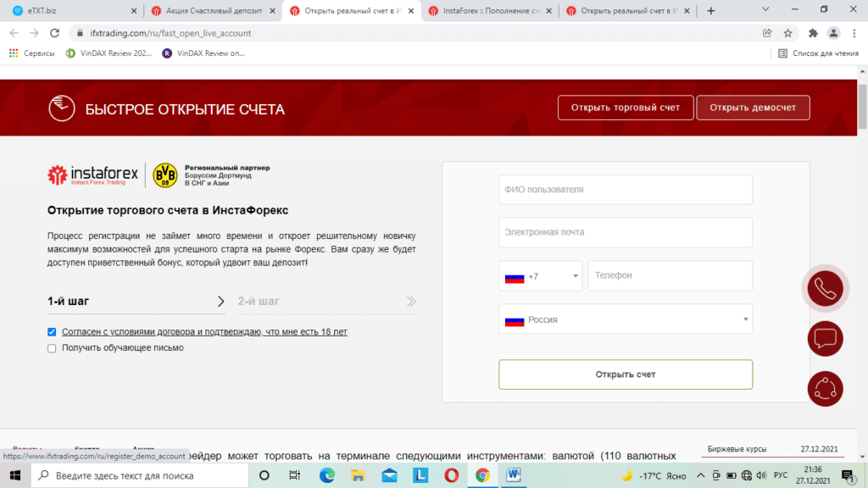The height and width of the screenshot is (488, 868).
Task: Open the chat widget icon
Action: (x=825, y=339)
